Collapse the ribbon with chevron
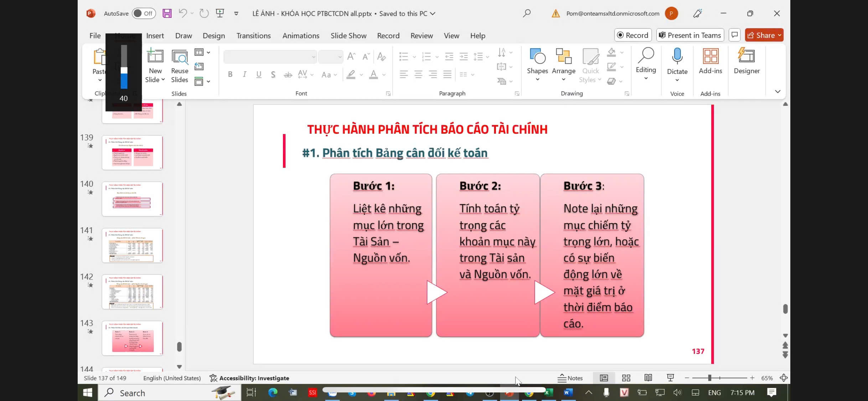The height and width of the screenshot is (401, 868). click(777, 92)
